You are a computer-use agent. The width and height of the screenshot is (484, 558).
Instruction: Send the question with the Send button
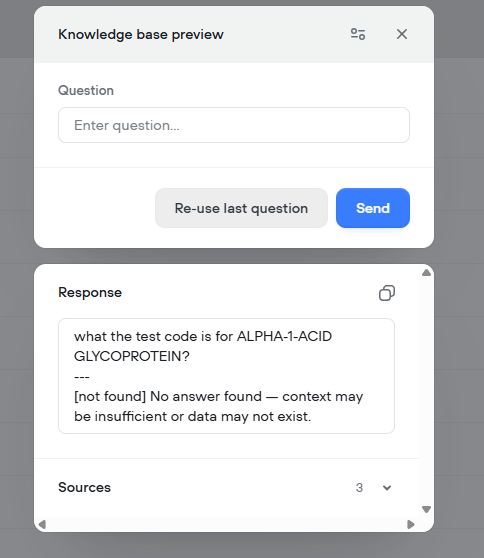point(373,208)
